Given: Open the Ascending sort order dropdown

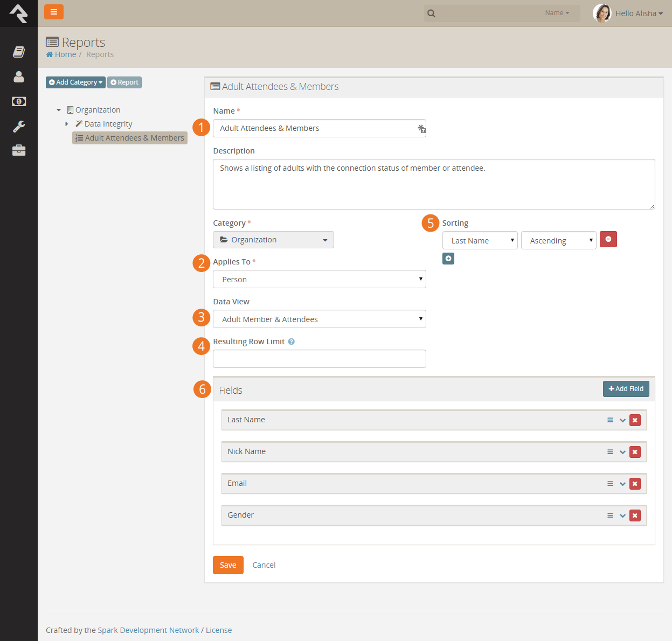Looking at the screenshot, I should tap(559, 240).
